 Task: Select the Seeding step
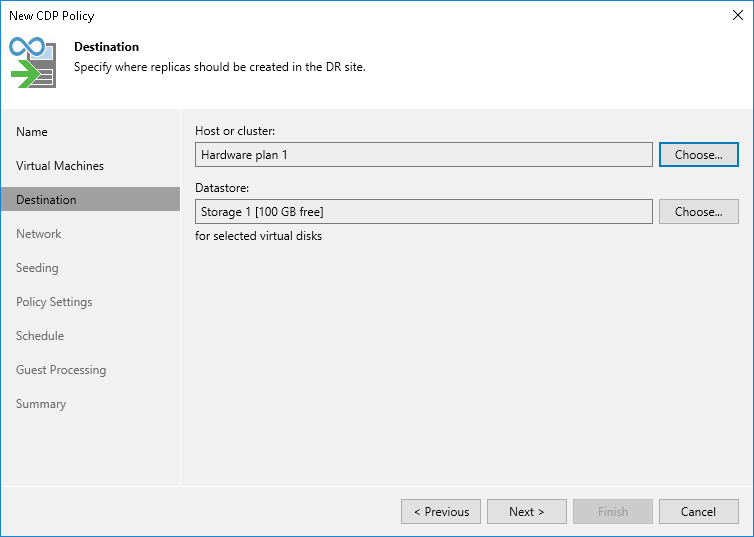tap(37, 268)
